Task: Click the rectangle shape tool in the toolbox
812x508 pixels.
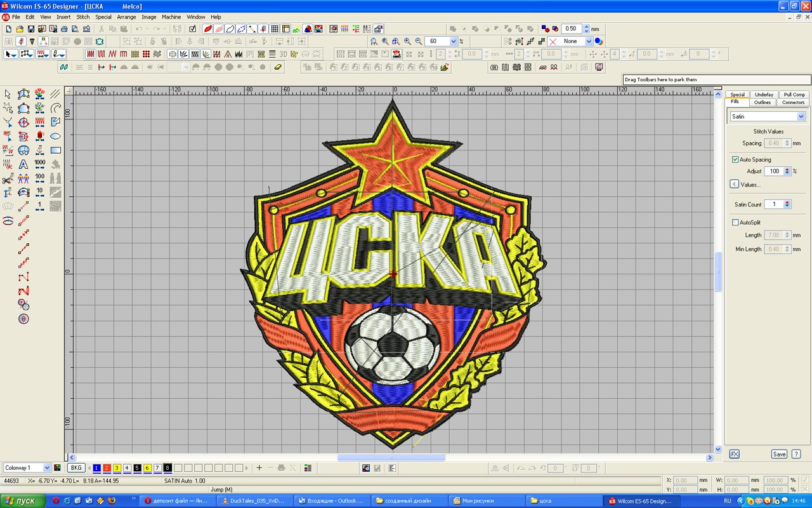Action: point(55,150)
